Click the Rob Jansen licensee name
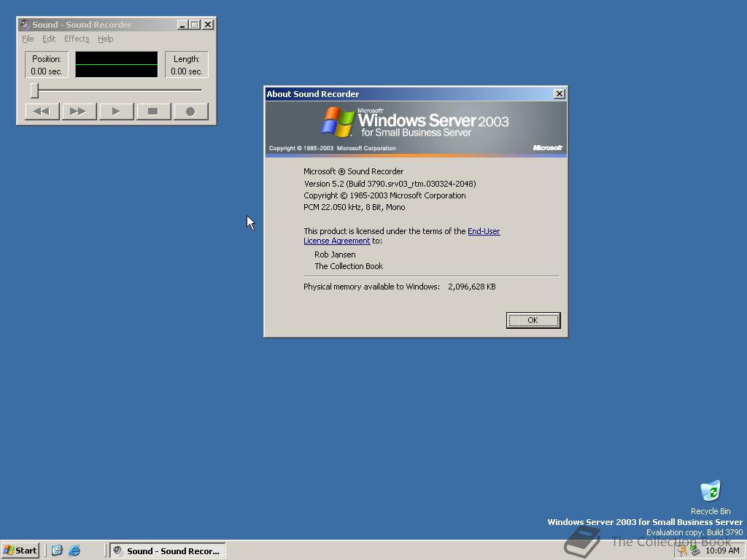The height and width of the screenshot is (560, 747). pyautogui.click(x=335, y=254)
